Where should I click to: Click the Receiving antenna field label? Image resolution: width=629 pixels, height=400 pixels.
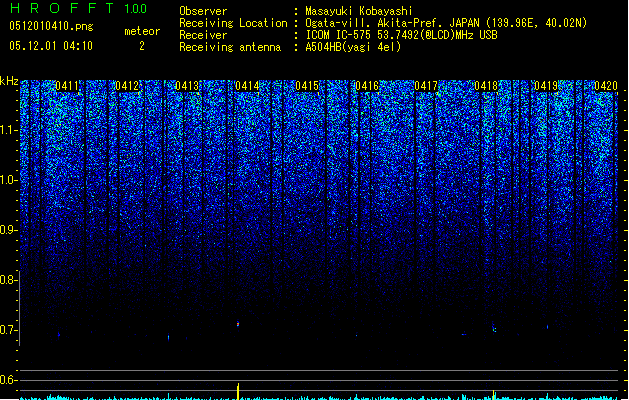click(x=230, y=47)
